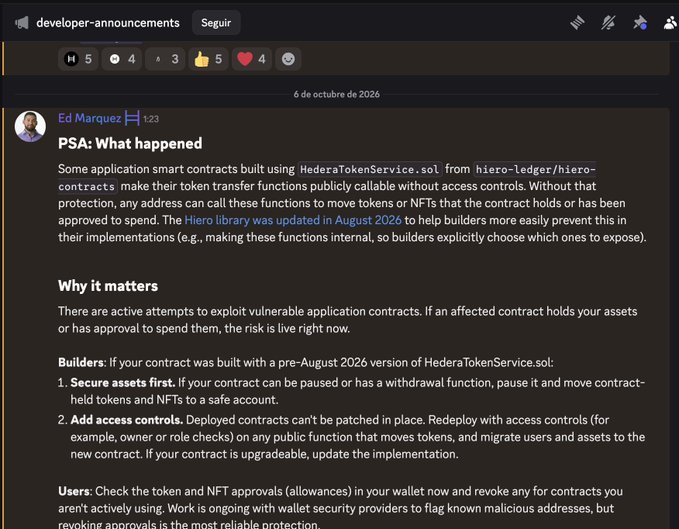Toggle the reaction with count 3
The image size is (679, 529).
click(165, 59)
